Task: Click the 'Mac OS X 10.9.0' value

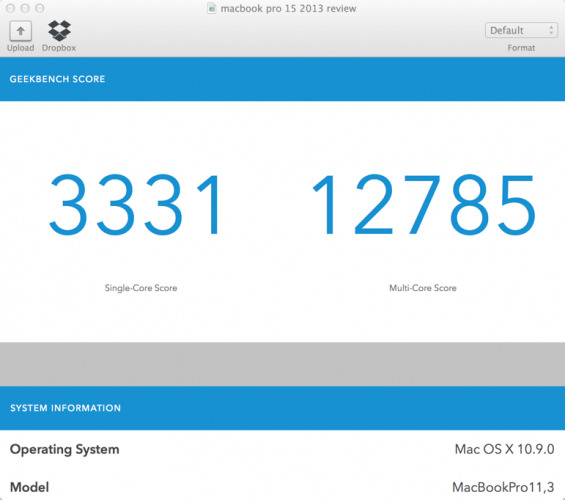Action: click(x=504, y=449)
